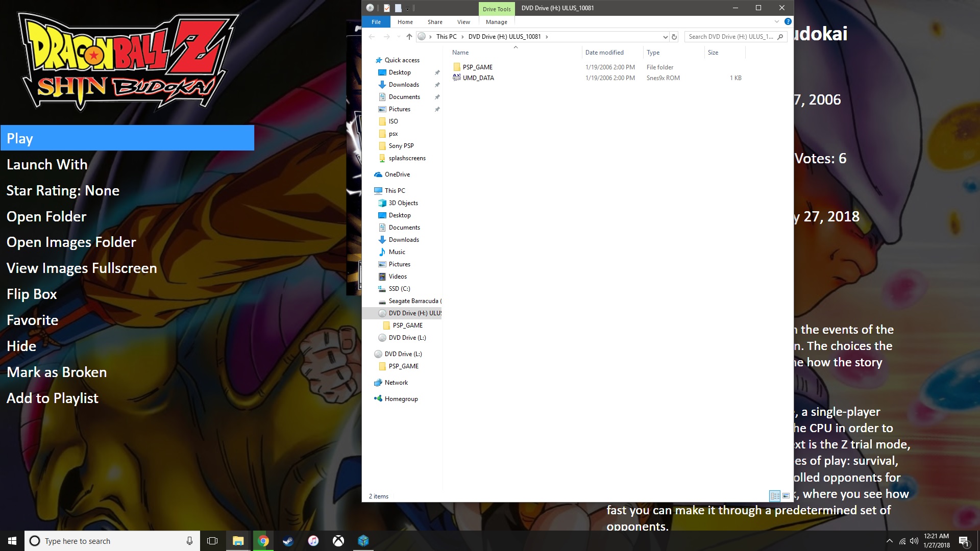Image resolution: width=980 pixels, height=551 pixels.
Task: Click Windows Start button
Action: pyautogui.click(x=12, y=541)
